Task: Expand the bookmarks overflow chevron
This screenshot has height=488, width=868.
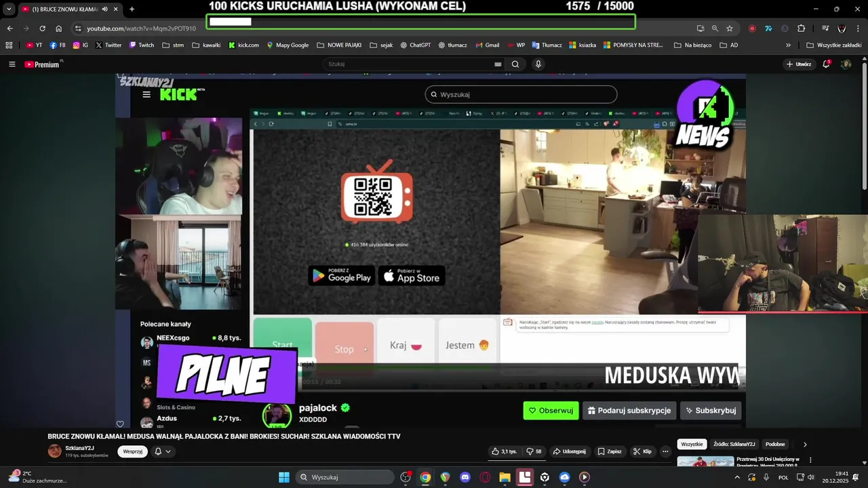Action: (x=788, y=45)
